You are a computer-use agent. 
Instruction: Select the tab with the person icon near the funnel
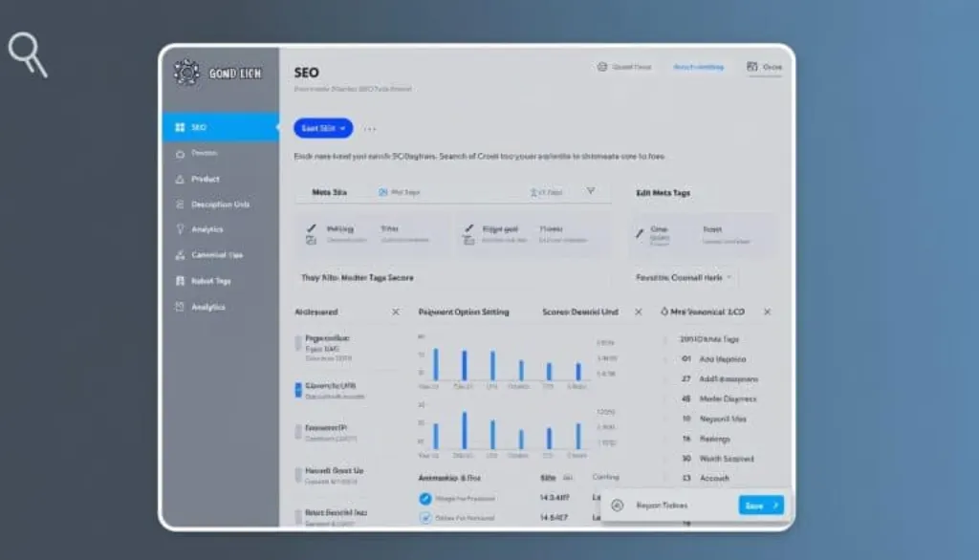coord(546,192)
